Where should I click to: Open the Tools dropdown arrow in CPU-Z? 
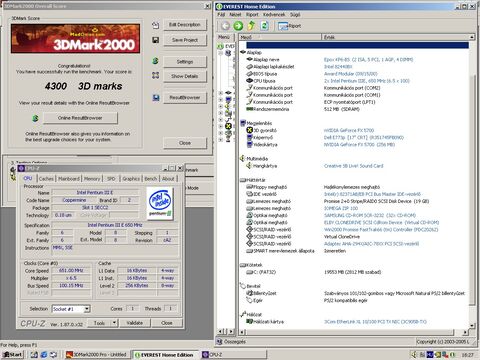(x=114, y=323)
